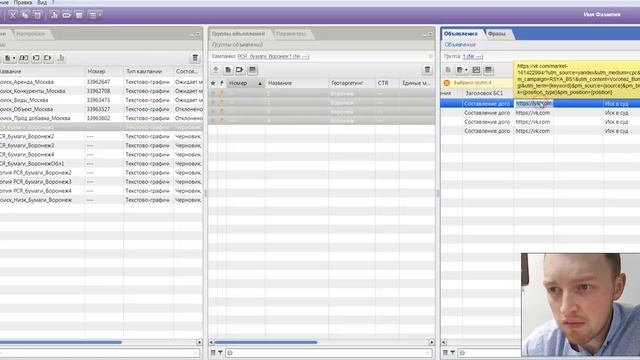The image size is (640, 360).
Task: Click the funnel filter icon below the ads table
Action: pyautogui.click(x=452, y=353)
